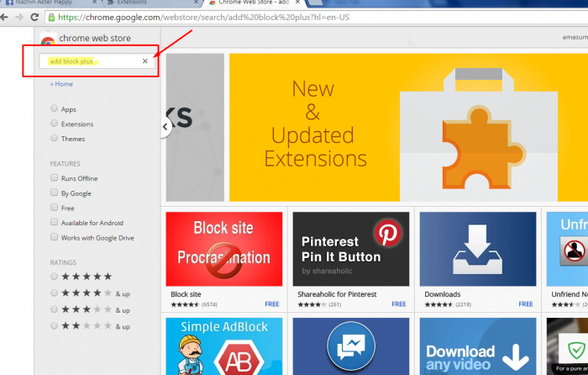Viewport: 588px width, 375px height.
Task: Check the Runs Offline checkbox
Action: click(54, 177)
